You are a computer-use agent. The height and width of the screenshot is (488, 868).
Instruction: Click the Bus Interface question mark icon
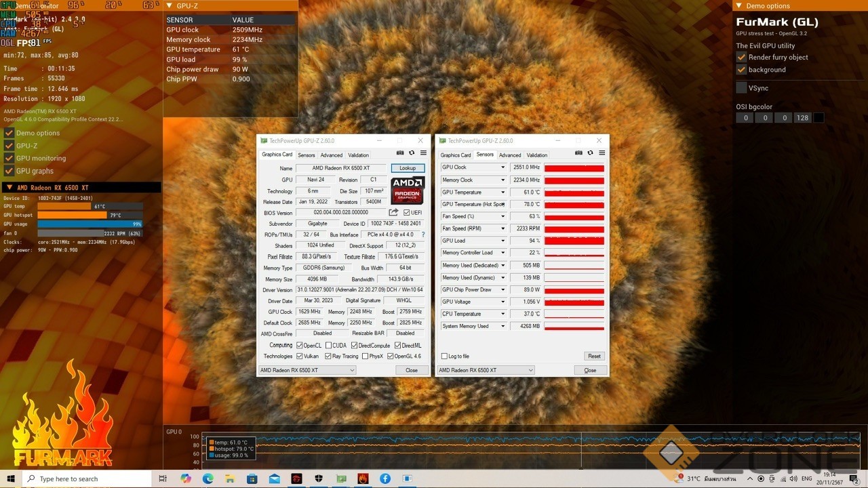[x=423, y=235]
